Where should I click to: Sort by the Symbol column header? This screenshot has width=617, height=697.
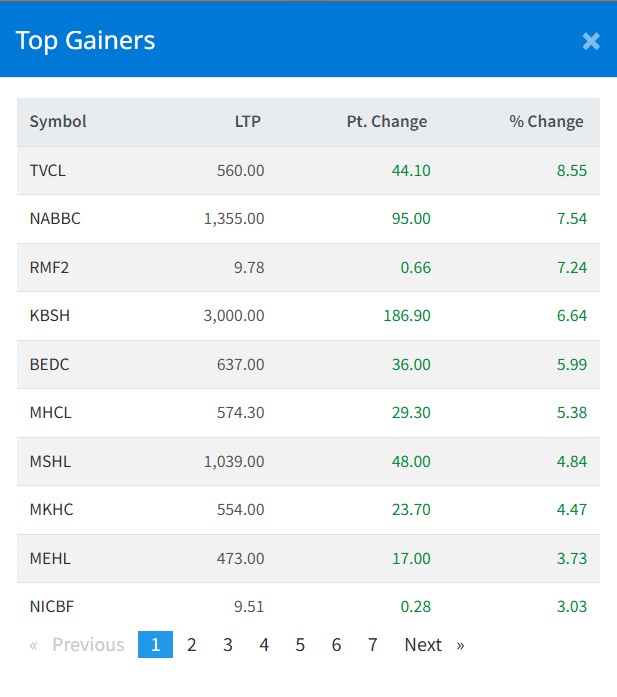(58, 122)
